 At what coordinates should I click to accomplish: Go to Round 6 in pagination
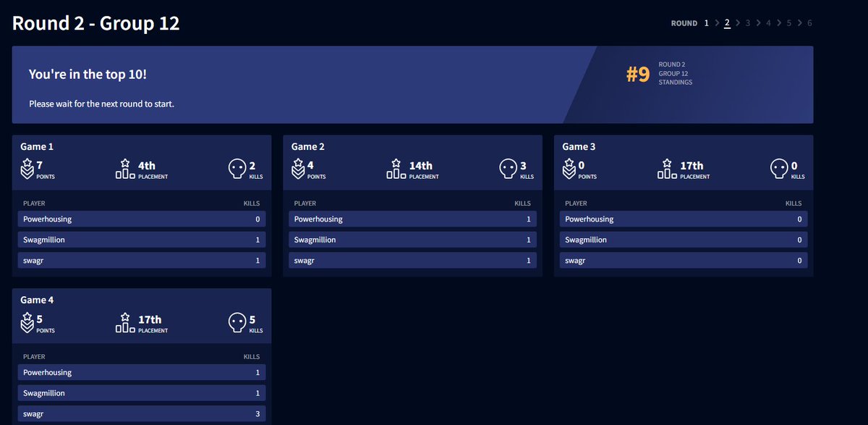809,23
